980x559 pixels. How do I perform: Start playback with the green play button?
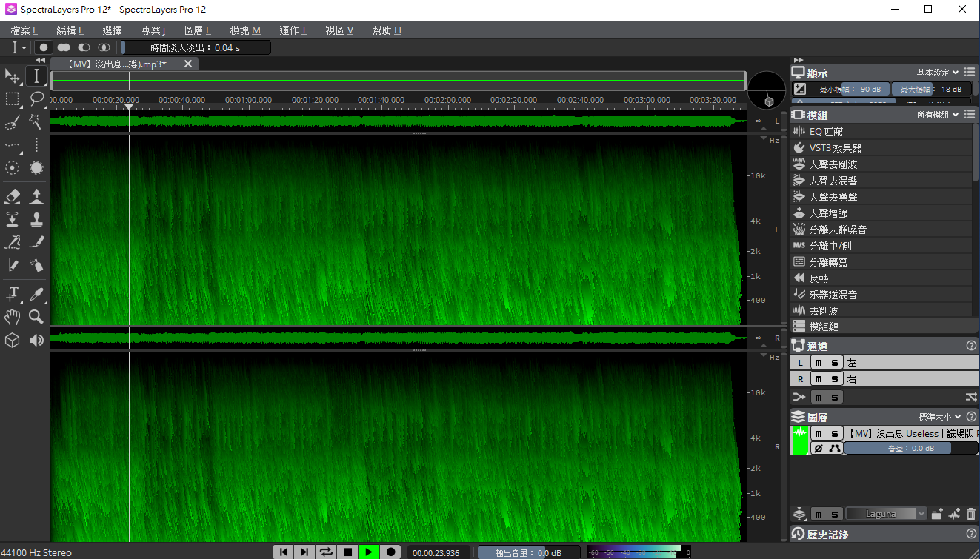[369, 552]
